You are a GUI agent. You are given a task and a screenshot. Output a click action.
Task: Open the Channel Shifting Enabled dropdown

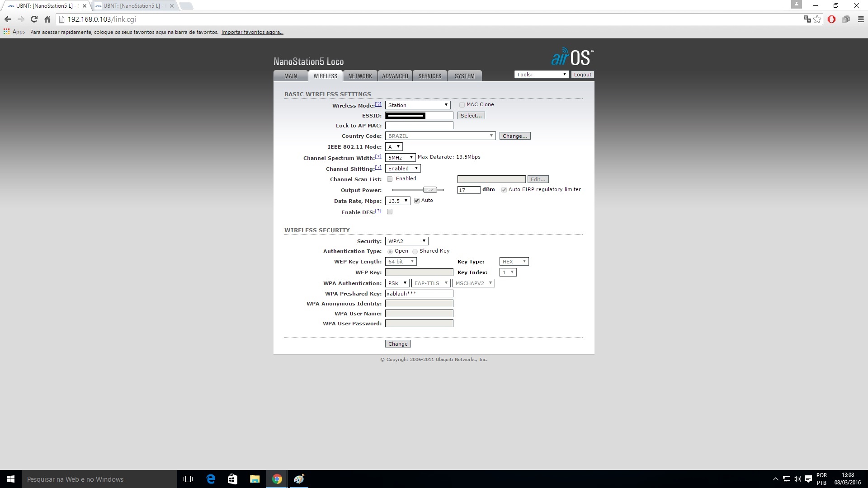403,168
